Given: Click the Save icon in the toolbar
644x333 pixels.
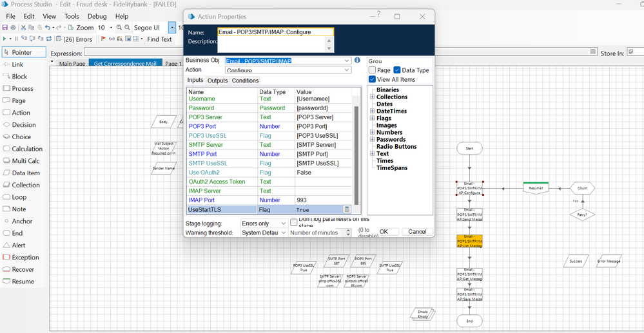Looking at the screenshot, I should point(5,28).
